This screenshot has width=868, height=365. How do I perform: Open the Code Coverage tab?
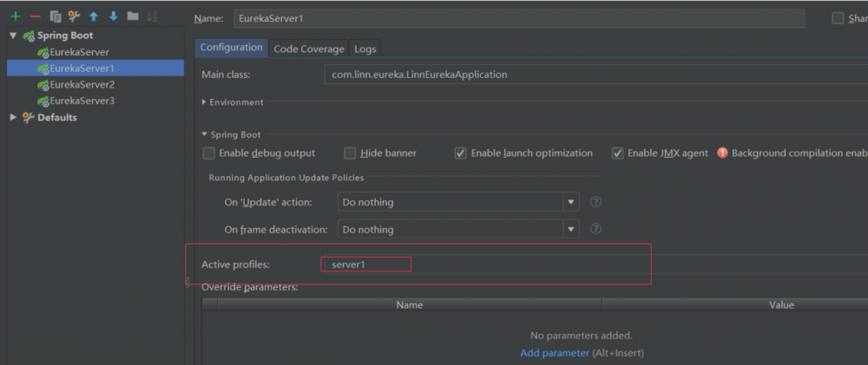309,49
